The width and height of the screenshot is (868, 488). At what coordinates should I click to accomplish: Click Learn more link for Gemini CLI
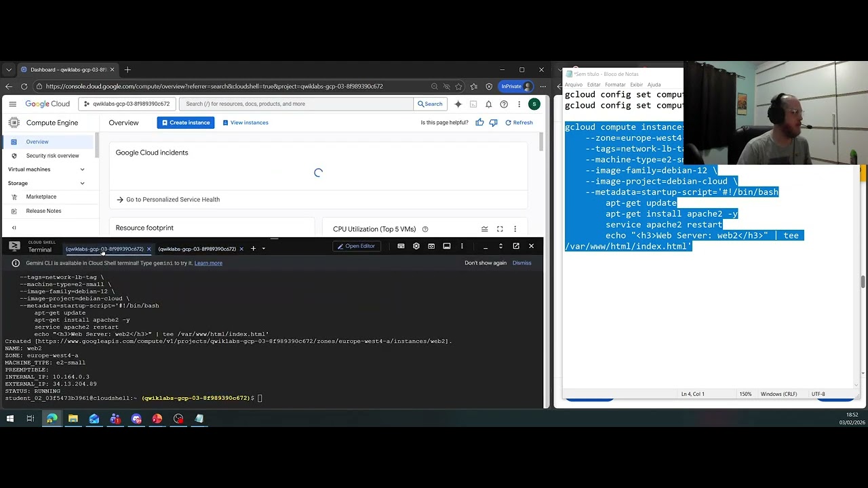208,263
